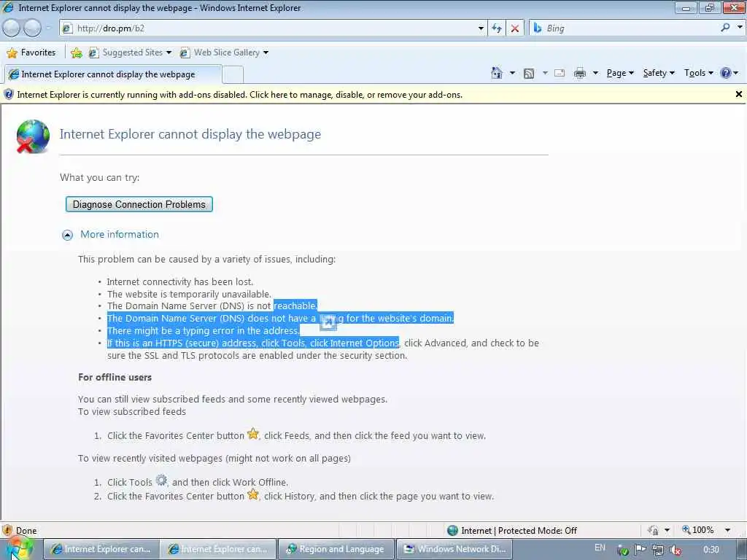
Task: Click the Print toolbar icon
Action: 580,73
